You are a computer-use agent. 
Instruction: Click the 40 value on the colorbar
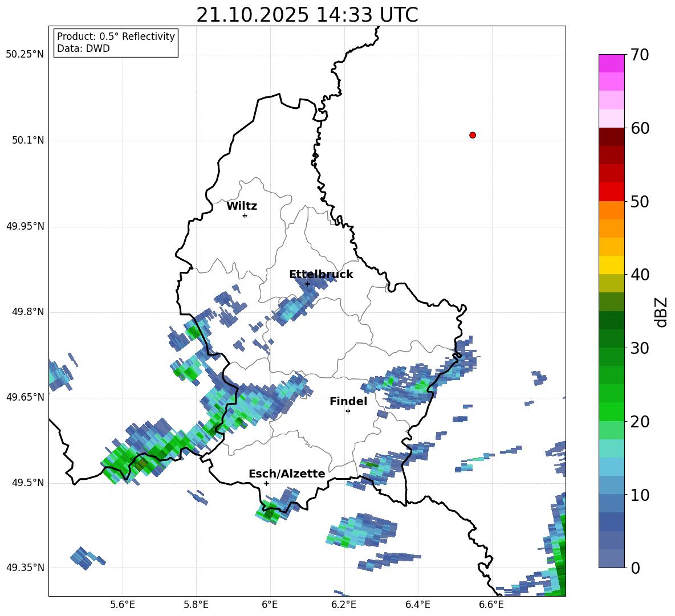tap(640, 275)
